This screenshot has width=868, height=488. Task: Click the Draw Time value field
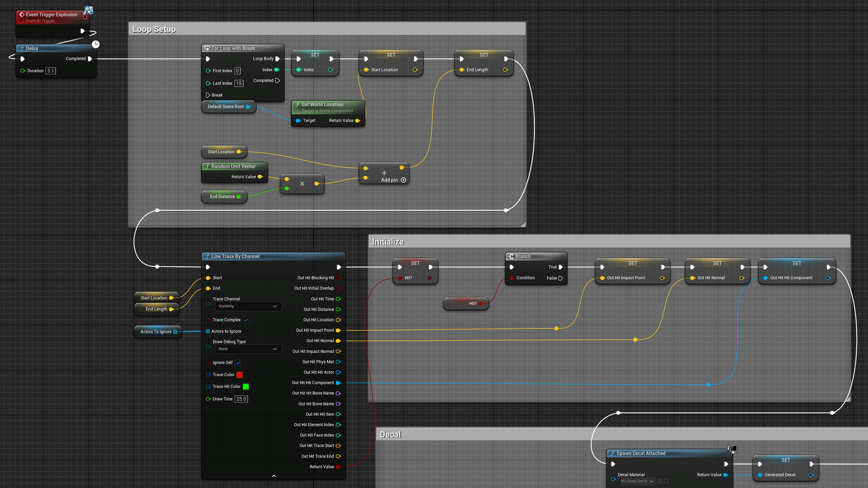pyautogui.click(x=241, y=399)
